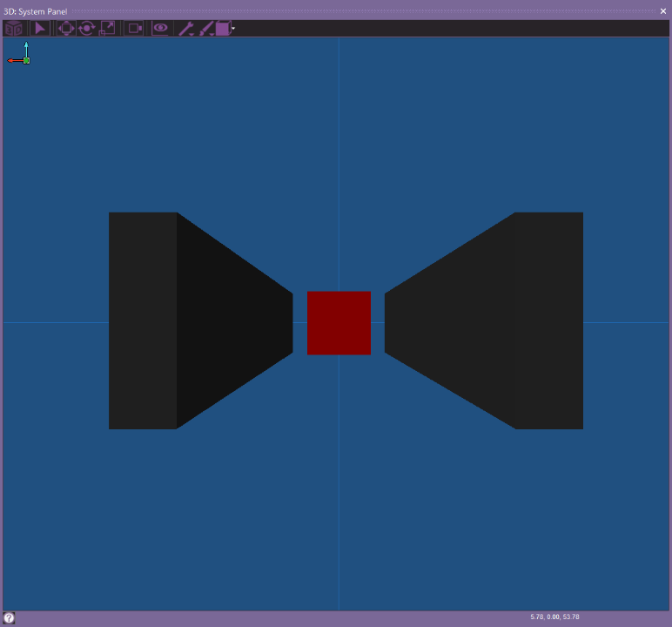Click the camera view icon
672x627 pixels.
click(135, 29)
